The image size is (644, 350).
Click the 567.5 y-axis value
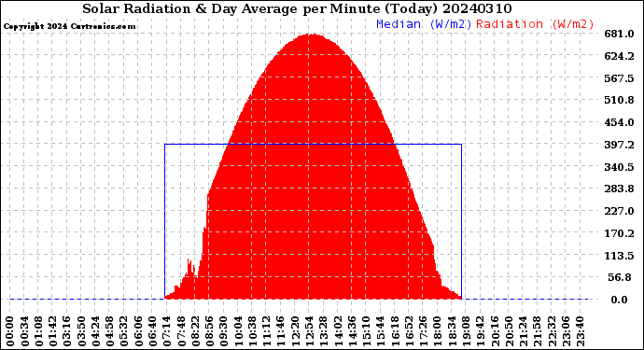(619, 78)
